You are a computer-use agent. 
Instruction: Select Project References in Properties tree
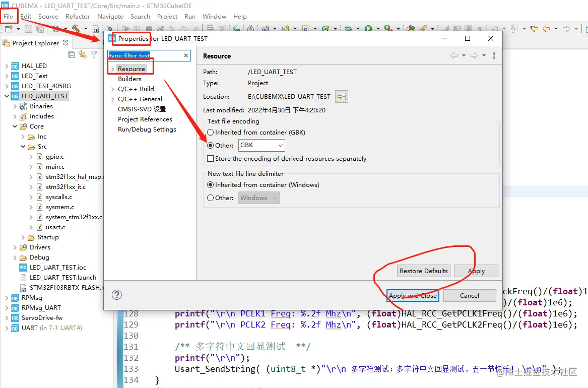(x=145, y=119)
